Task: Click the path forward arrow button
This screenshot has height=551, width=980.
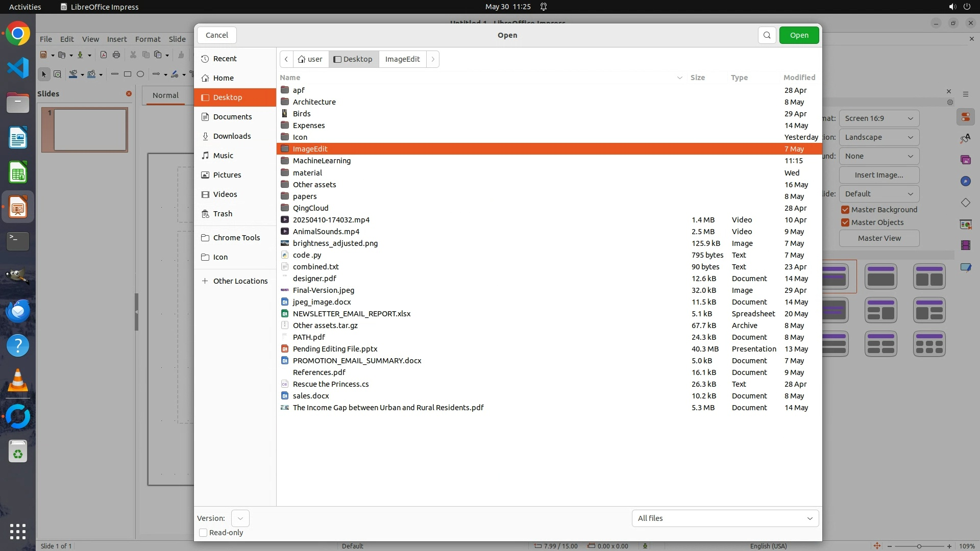Action: point(433,59)
